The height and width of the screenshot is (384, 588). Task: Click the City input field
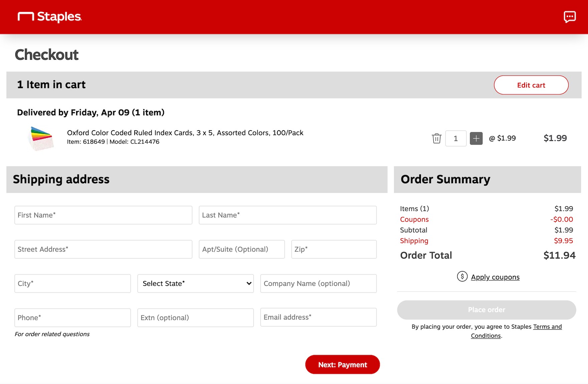click(x=72, y=283)
